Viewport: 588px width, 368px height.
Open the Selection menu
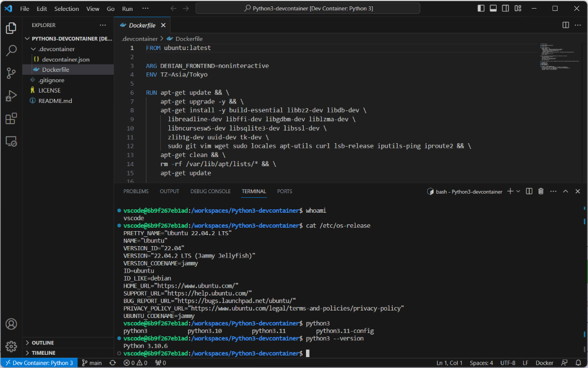coord(67,8)
